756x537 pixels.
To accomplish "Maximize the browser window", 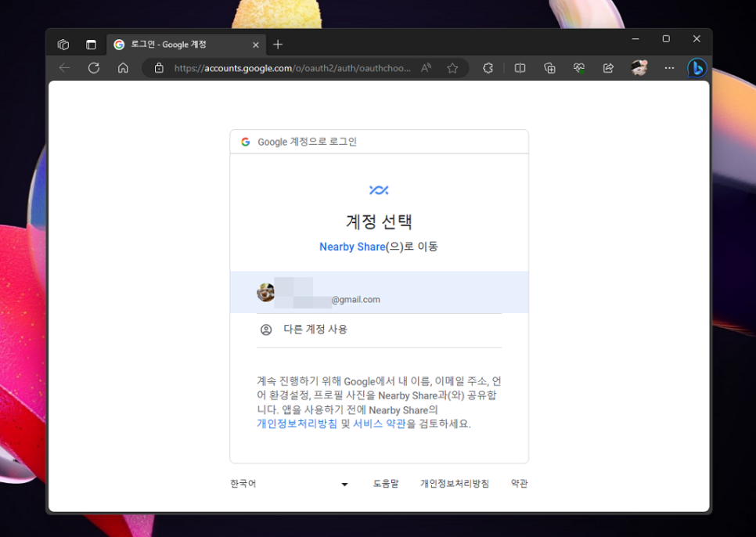I will click(x=666, y=38).
